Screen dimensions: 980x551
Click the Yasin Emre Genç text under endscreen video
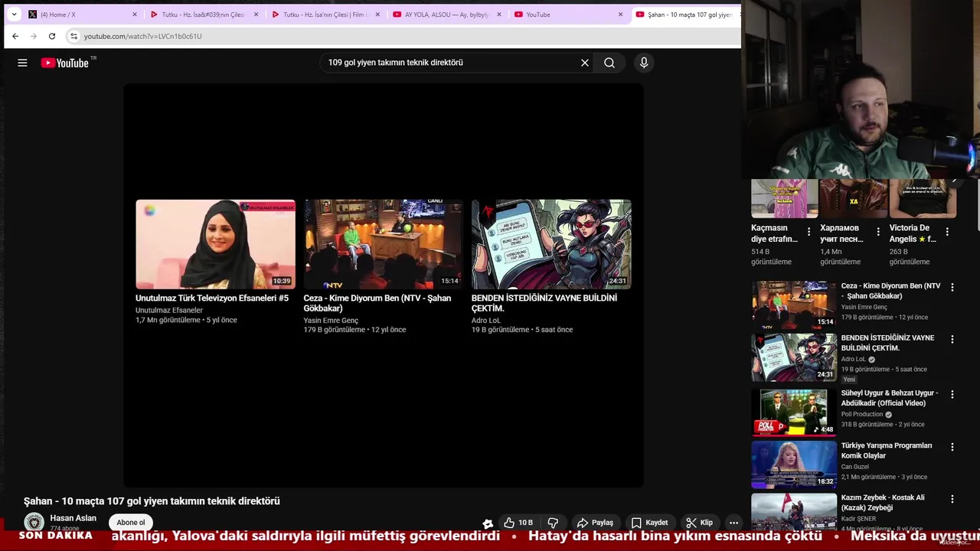[331, 320]
